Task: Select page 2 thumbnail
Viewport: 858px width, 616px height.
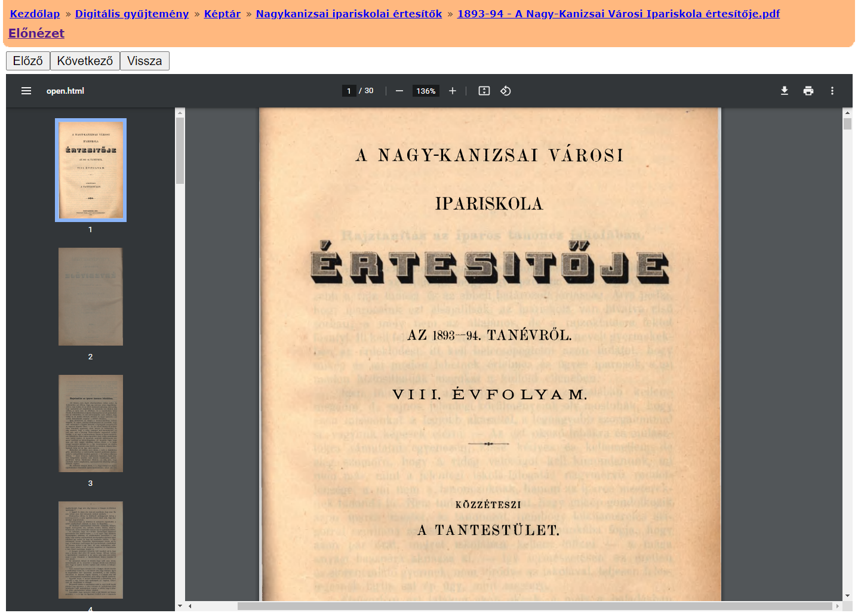Action: click(x=91, y=297)
